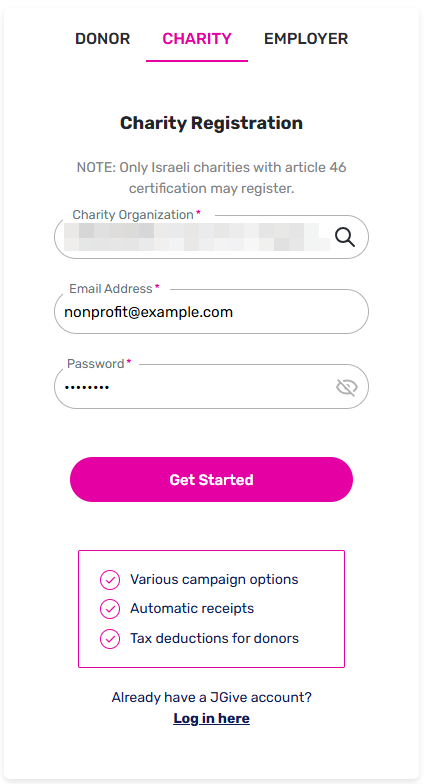Click checkmark icon beside Tax deductions for donors
424x784 pixels.
(110, 639)
